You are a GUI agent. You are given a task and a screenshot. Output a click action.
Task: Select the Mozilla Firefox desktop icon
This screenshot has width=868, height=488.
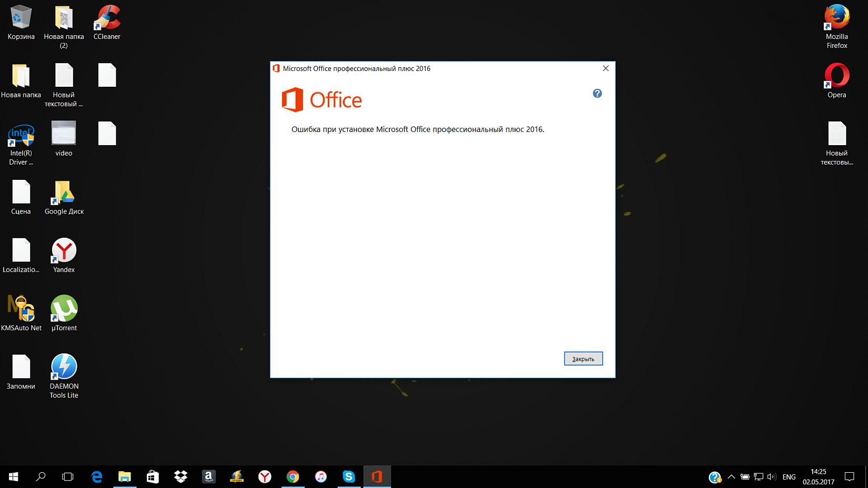pos(836,22)
